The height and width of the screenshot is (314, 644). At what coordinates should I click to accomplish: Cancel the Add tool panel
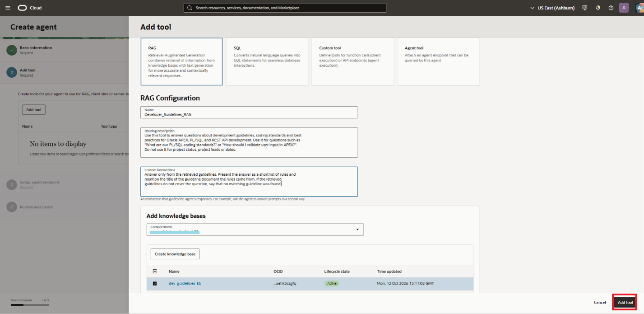pyautogui.click(x=600, y=302)
